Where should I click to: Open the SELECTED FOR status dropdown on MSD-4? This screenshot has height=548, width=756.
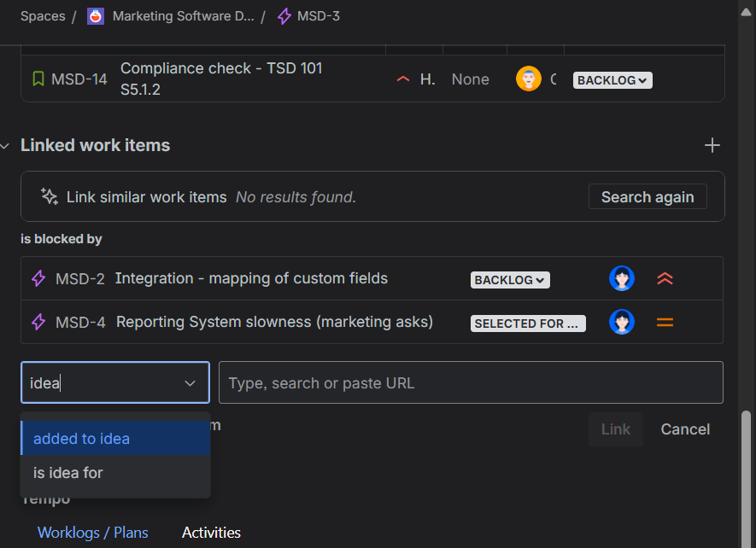527,323
